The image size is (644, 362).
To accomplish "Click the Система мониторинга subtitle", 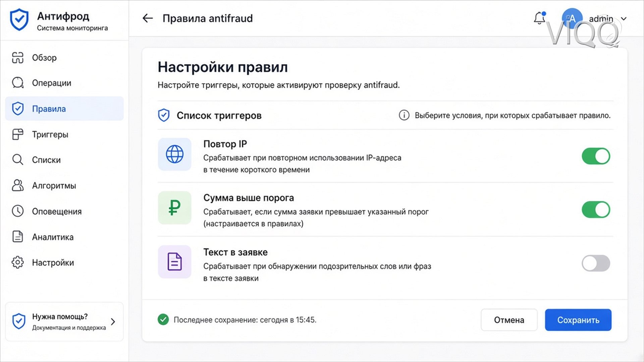I will point(72,28).
